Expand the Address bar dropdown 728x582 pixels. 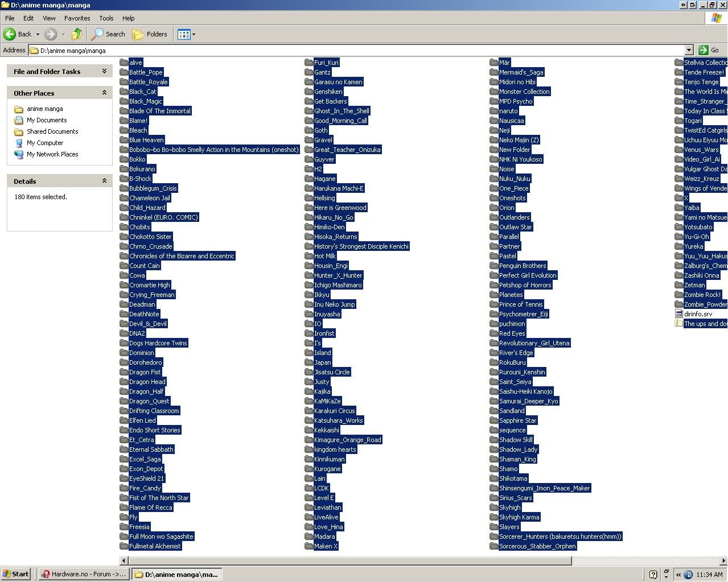(x=689, y=50)
